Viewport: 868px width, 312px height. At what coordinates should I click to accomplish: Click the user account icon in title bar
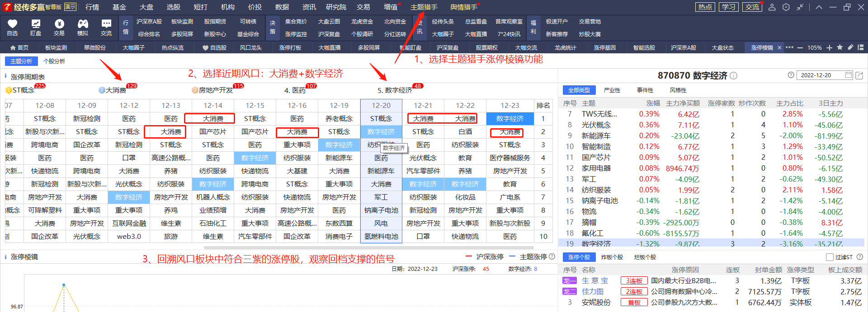pyautogui.click(x=772, y=7)
